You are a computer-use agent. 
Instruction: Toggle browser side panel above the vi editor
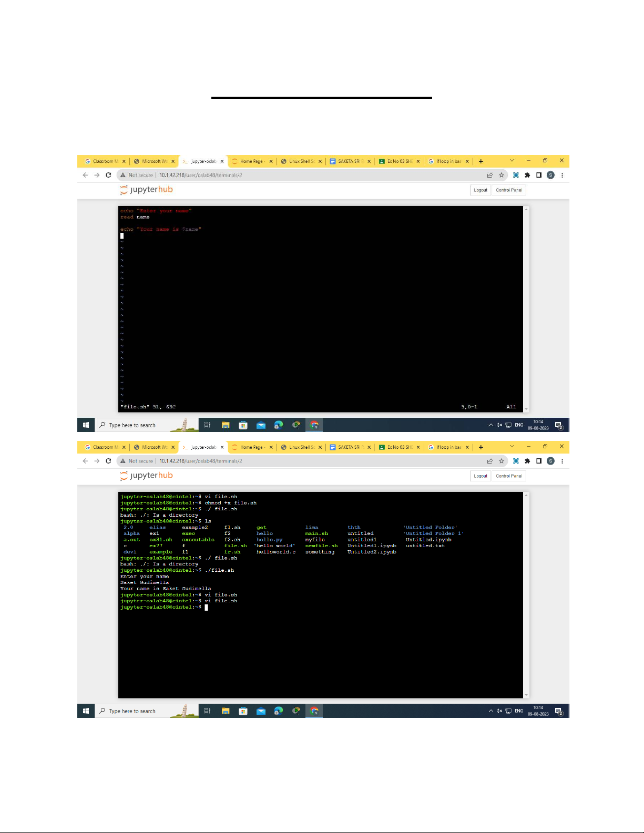pos(539,175)
